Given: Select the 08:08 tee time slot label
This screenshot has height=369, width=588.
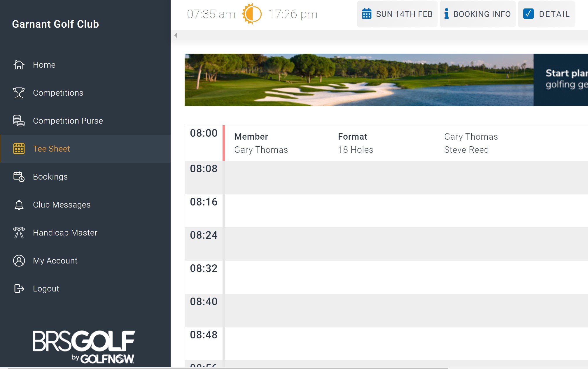Looking at the screenshot, I should tap(204, 169).
